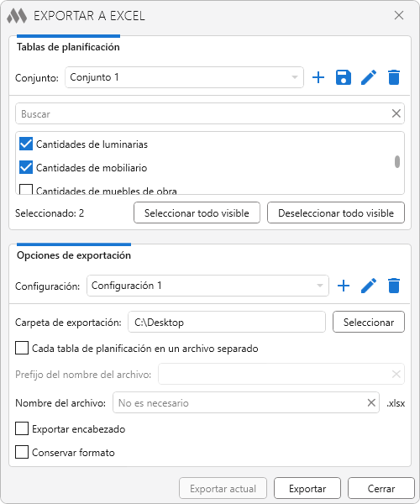Click Deseleccionar todo visible button
Image resolution: width=420 pixels, height=504 pixels.
[336, 213]
